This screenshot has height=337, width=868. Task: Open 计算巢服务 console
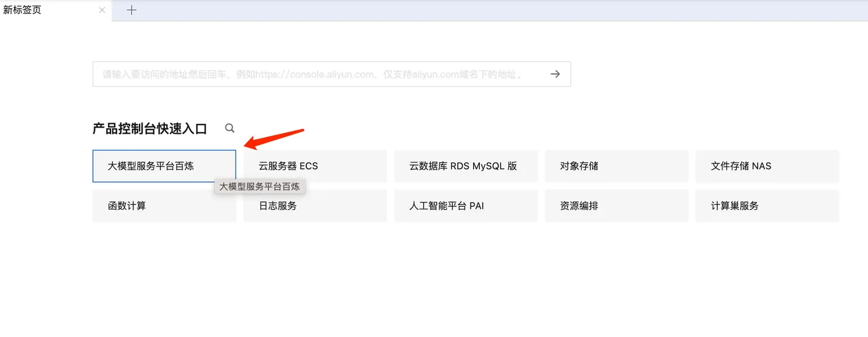coord(768,206)
